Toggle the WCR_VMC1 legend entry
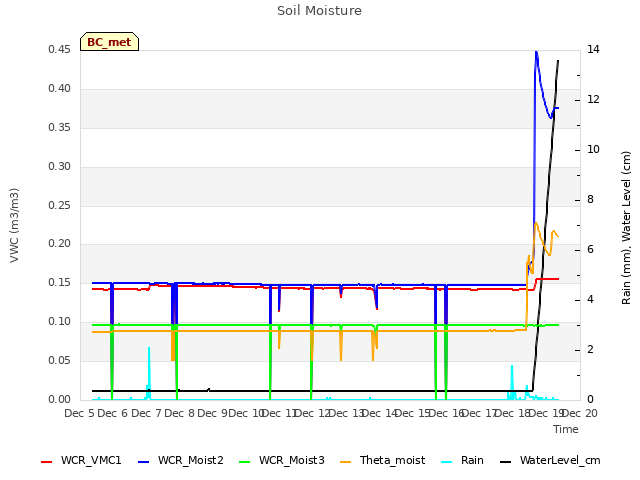 click(x=81, y=460)
